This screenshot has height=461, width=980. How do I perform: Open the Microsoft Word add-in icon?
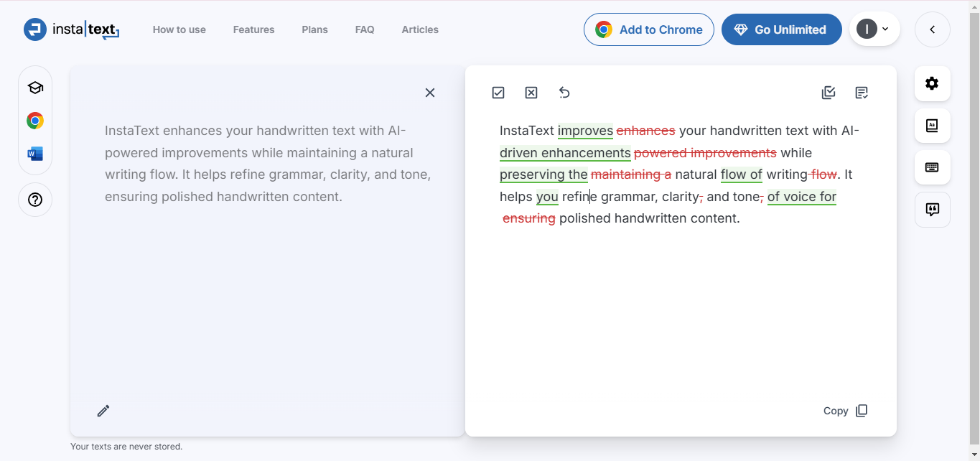click(35, 154)
